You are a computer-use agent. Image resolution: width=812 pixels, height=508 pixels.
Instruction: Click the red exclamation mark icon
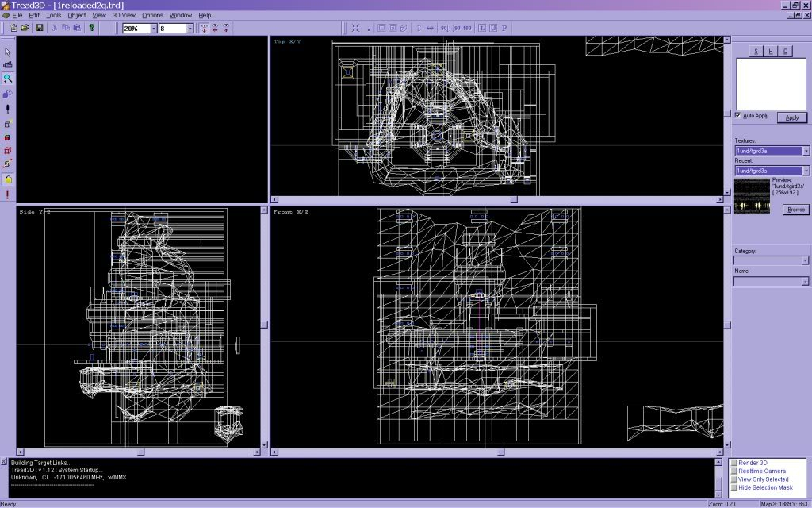click(x=8, y=194)
